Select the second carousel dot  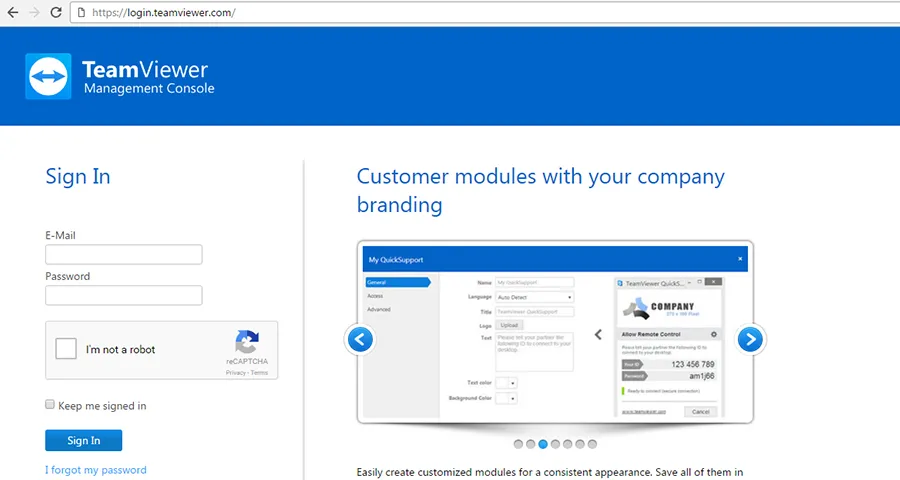pyautogui.click(x=530, y=444)
